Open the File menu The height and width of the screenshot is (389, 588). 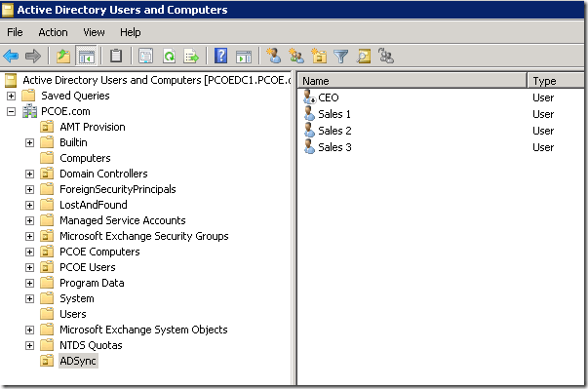point(15,32)
